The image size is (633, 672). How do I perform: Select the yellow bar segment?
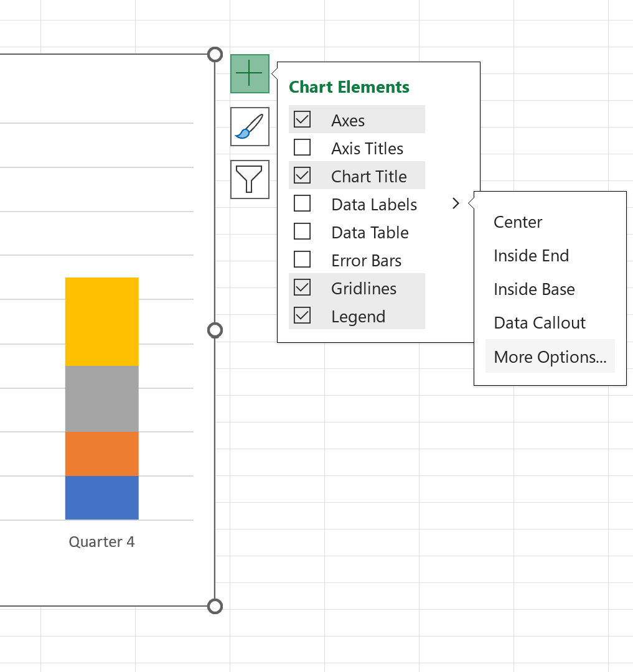click(x=101, y=320)
